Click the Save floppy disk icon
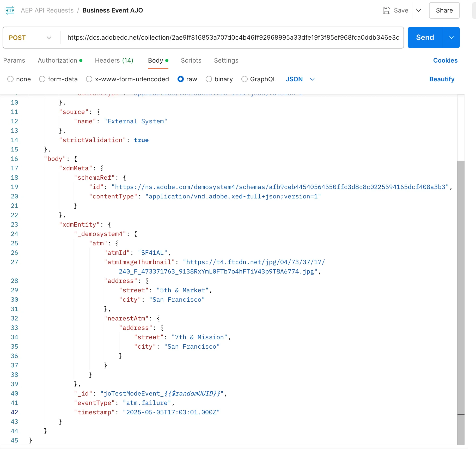The image size is (476, 449). coord(387,10)
